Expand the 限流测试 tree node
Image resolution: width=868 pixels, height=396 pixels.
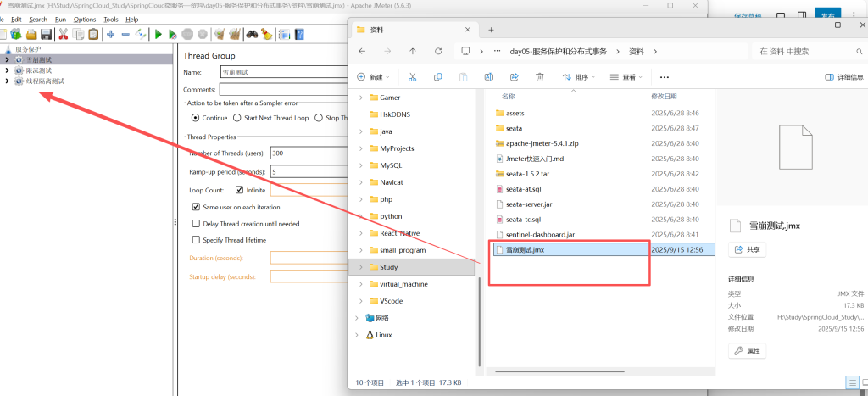pyautogui.click(x=7, y=71)
